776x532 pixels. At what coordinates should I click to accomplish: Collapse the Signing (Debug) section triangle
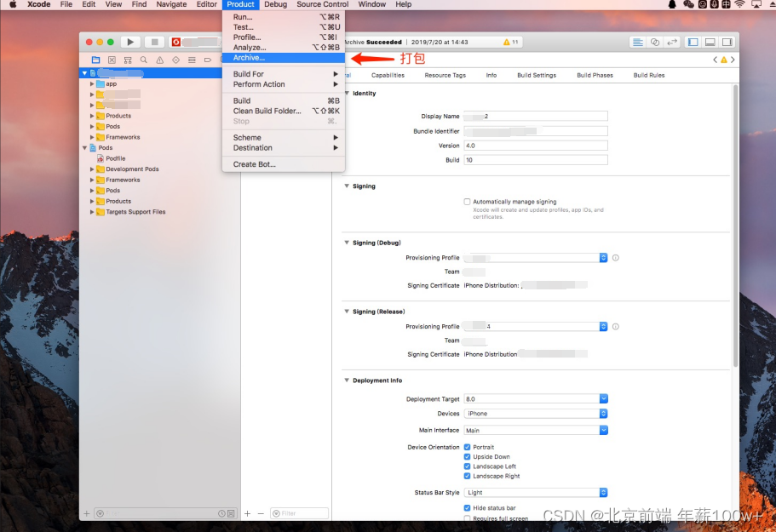[x=347, y=243]
